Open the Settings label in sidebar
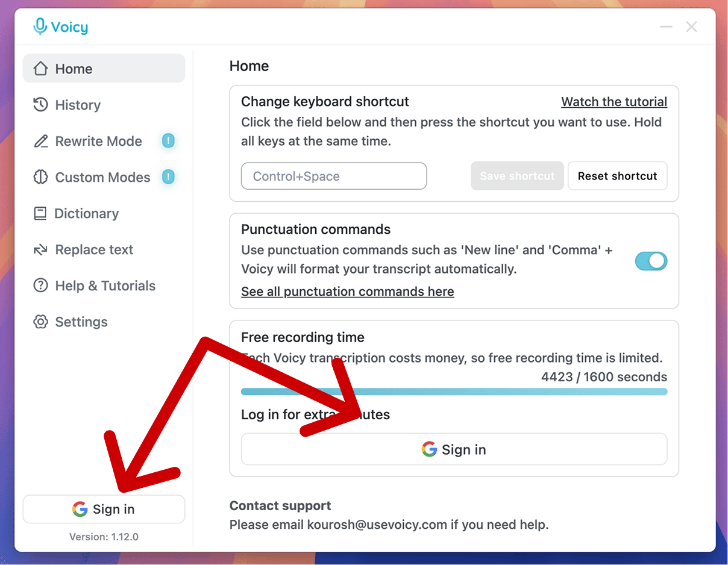This screenshot has height=565, width=728. point(81,322)
